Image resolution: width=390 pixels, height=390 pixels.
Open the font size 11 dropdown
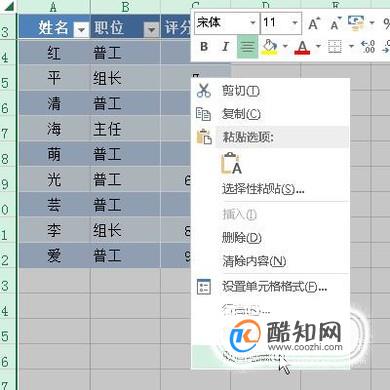[295, 23]
